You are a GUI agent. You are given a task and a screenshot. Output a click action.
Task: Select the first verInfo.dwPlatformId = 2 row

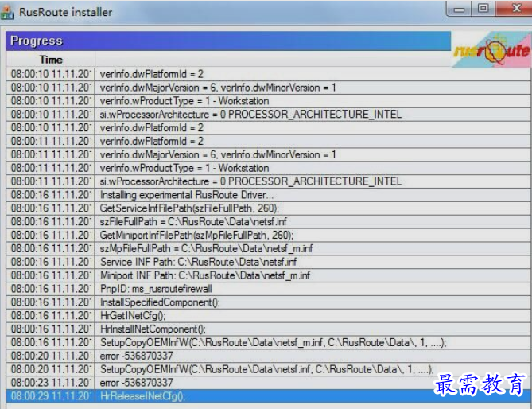(268, 74)
